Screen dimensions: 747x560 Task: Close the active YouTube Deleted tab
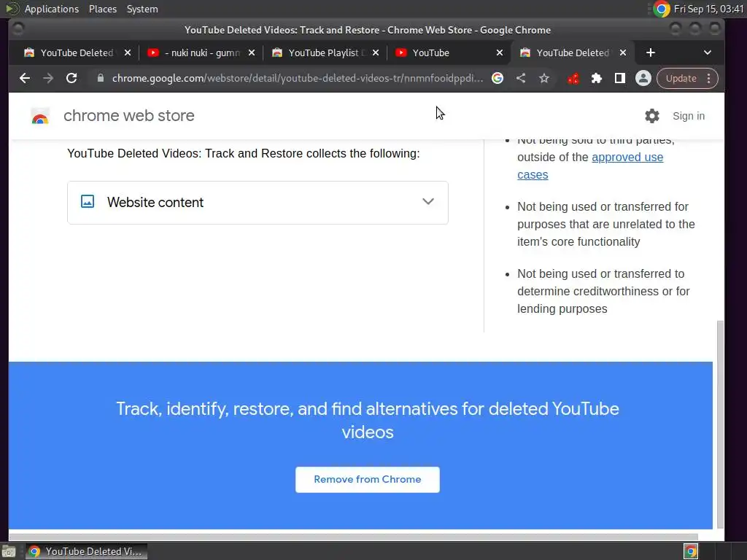623,52
